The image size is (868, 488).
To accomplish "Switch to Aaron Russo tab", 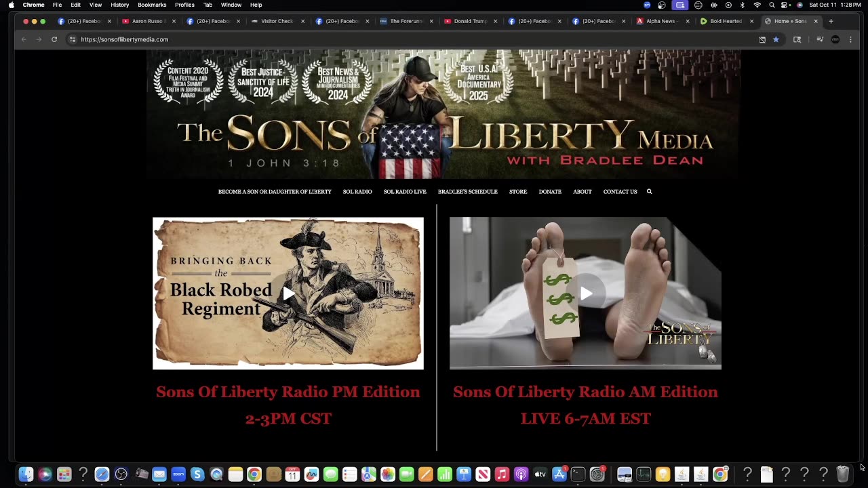I will point(149,21).
